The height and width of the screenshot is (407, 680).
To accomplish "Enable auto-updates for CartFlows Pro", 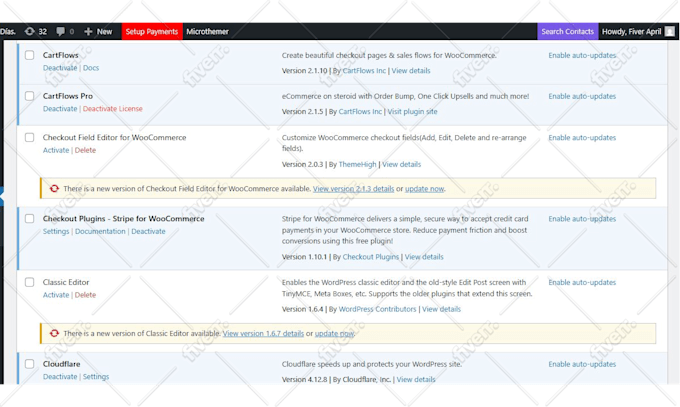I will point(582,96).
